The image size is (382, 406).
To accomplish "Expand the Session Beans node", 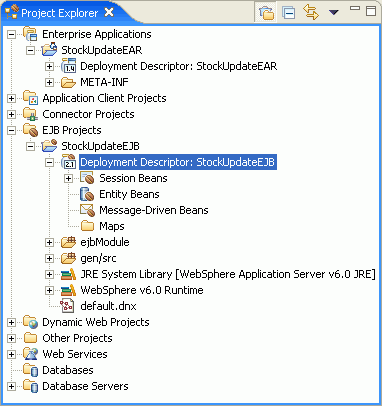I will tap(68, 178).
